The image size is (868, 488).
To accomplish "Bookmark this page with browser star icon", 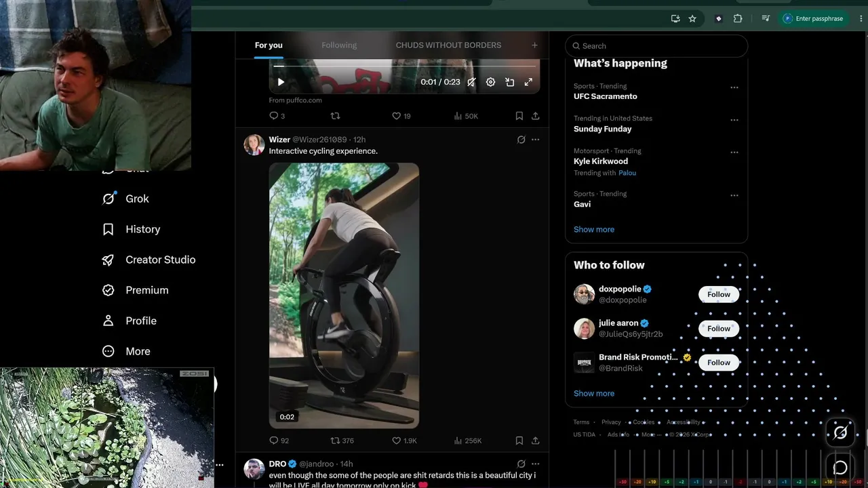I will pyautogui.click(x=692, y=19).
